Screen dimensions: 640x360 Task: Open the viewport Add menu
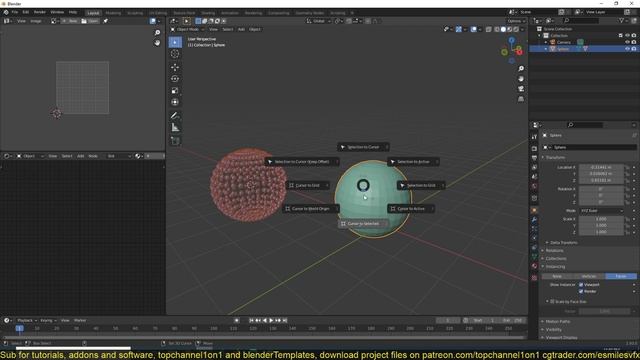click(x=241, y=29)
